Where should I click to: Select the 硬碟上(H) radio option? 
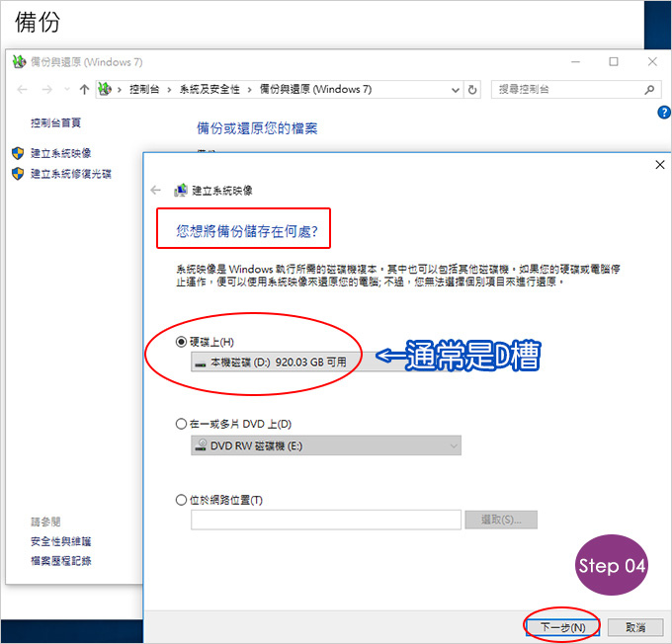pyautogui.click(x=181, y=342)
